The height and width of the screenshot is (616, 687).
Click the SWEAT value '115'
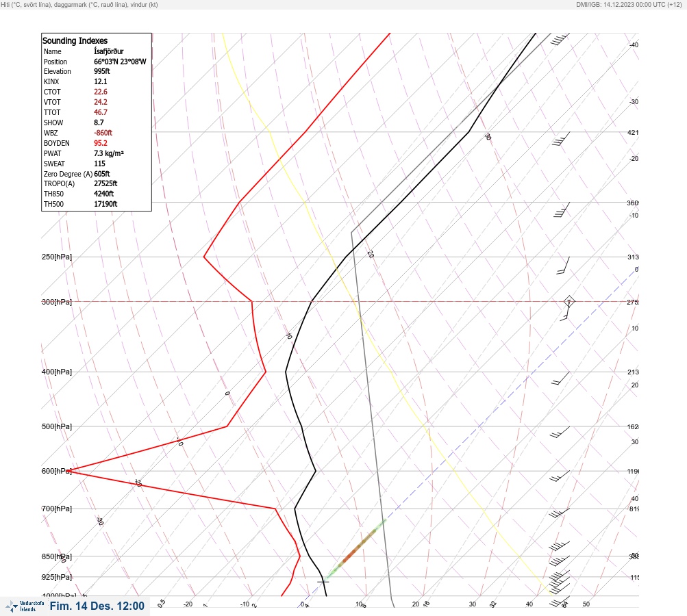pos(99,164)
